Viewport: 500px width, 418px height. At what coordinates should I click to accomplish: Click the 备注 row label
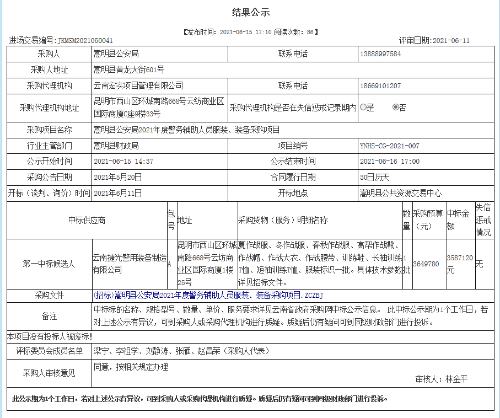click(49, 316)
